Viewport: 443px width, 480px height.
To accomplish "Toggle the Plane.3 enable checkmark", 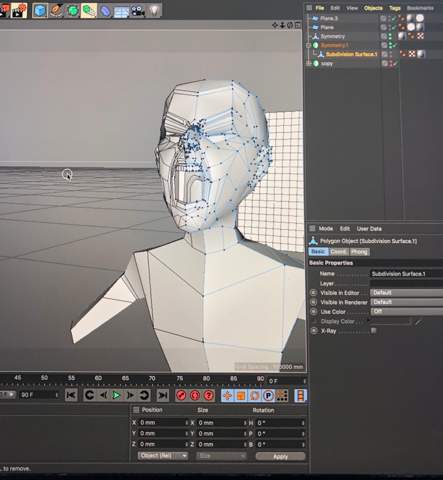I will tap(394, 18).
